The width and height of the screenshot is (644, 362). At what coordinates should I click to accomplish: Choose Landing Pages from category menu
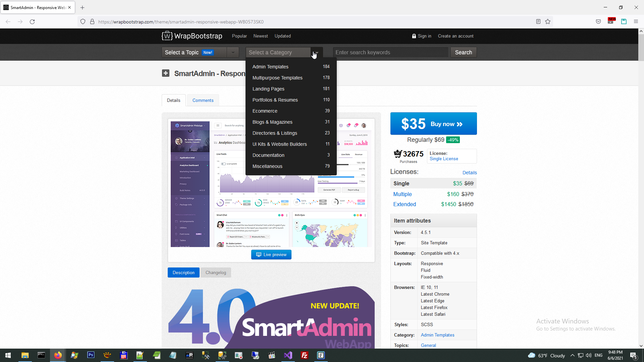268,89
